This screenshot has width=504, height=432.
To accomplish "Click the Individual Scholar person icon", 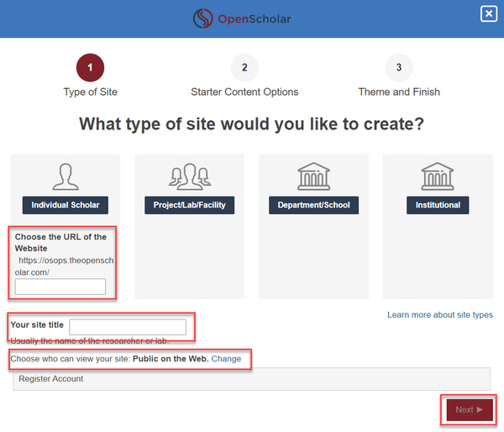I will point(65,176).
